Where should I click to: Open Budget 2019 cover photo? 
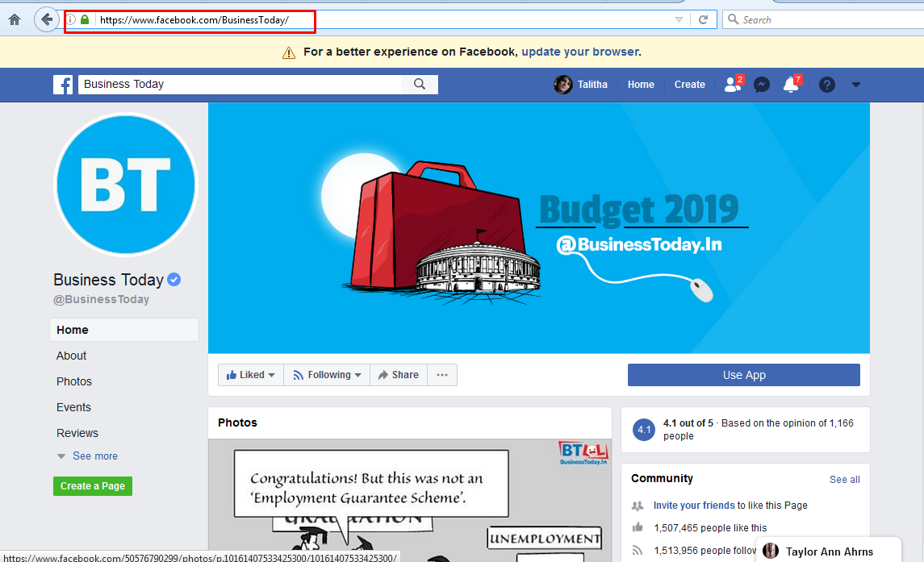pyautogui.click(x=538, y=228)
